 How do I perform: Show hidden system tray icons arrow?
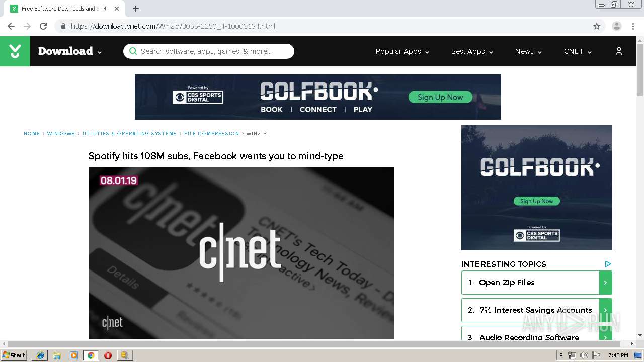pos(561,355)
